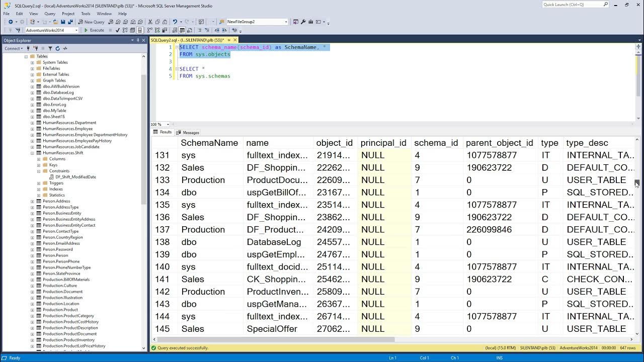Click the 647 rows status bar text

(x=628, y=348)
